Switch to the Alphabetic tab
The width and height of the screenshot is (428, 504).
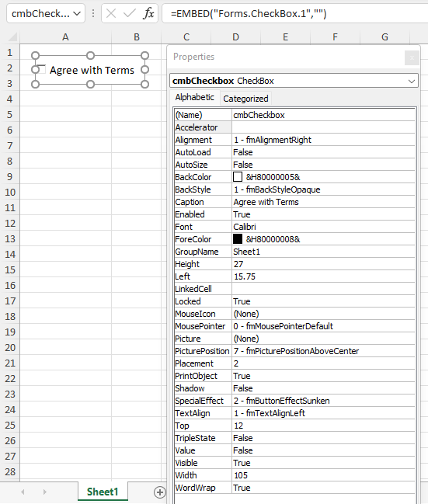coord(194,97)
